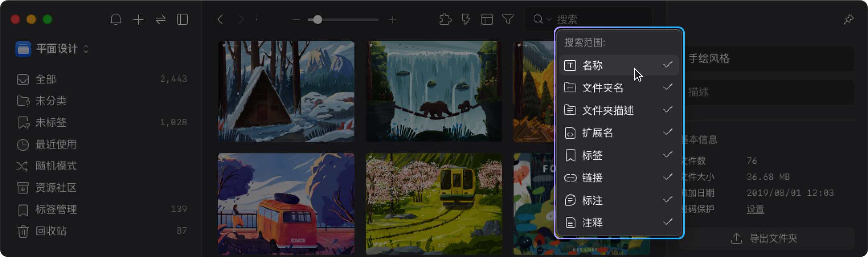Click the file count value 76
Viewport: 868px width, 257px height.
[x=752, y=161]
